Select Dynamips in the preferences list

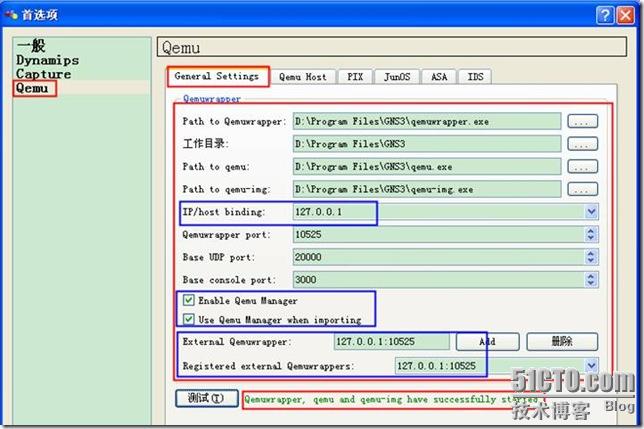[48, 60]
